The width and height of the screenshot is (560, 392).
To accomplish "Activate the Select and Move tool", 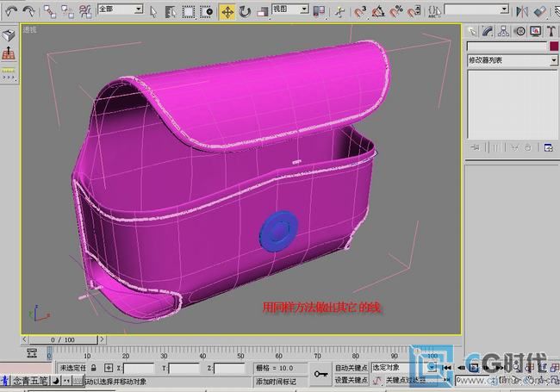I will point(227,12).
